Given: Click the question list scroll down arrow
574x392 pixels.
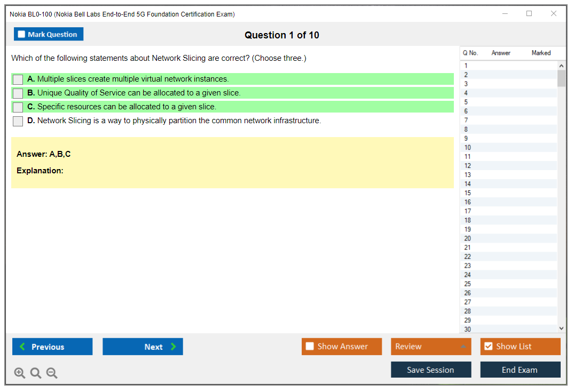Looking at the screenshot, I should (x=561, y=329).
